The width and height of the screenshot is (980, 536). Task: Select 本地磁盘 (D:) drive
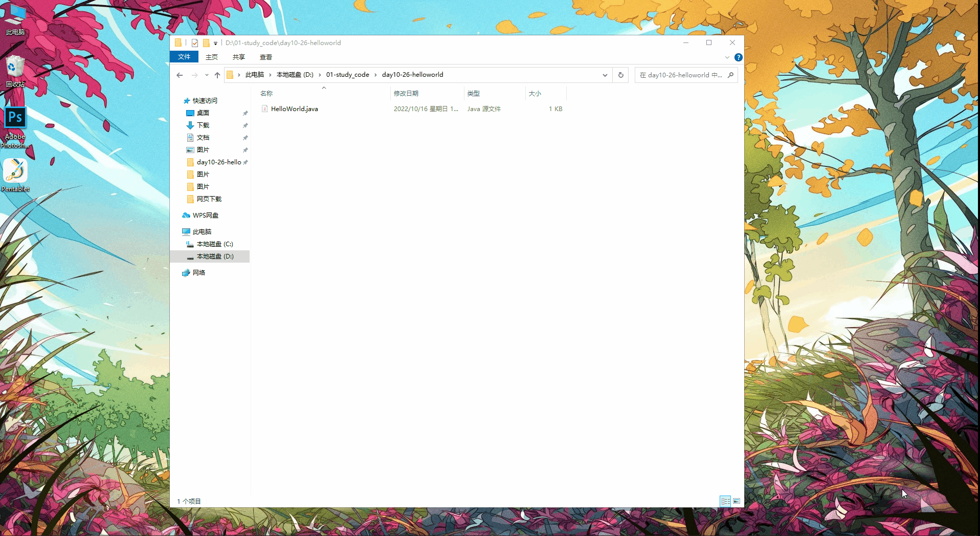(215, 256)
